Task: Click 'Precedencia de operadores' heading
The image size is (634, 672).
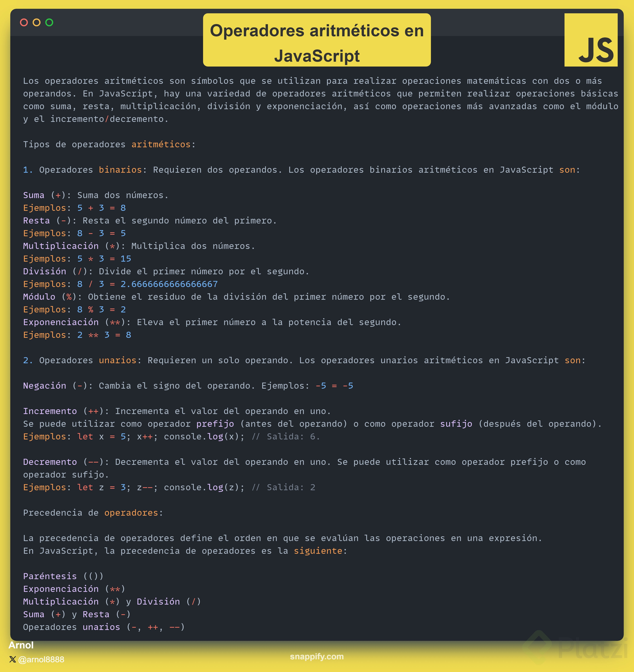Action: tap(93, 513)
